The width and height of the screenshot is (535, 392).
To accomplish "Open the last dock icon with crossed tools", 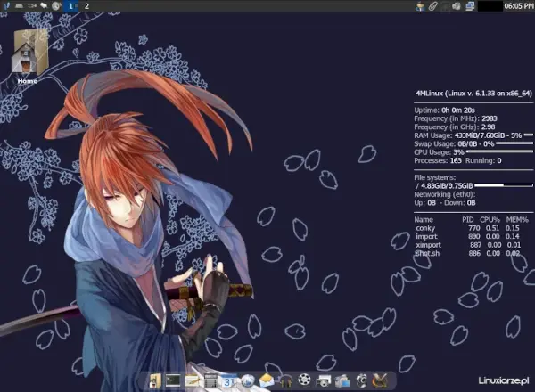I will tap(380, 380).
